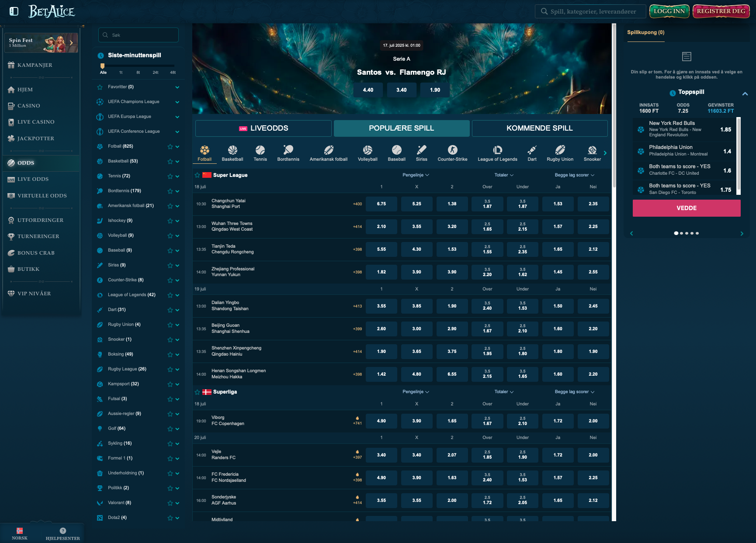Open Super League Pengelinje dropdown
This screenshot has width=756, height=543.
[x=416, y=175]
